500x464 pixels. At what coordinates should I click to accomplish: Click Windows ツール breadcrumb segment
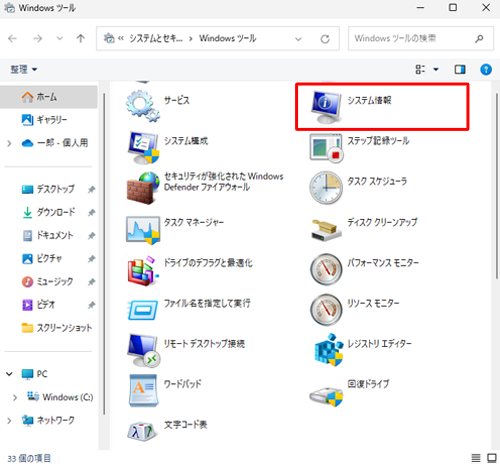pyautogui.click(x=228, y=38)
